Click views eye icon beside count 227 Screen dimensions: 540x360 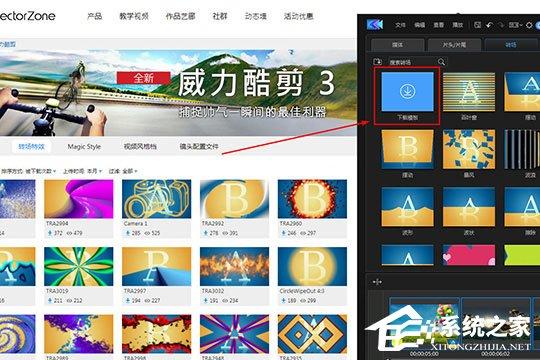(147, 301)
